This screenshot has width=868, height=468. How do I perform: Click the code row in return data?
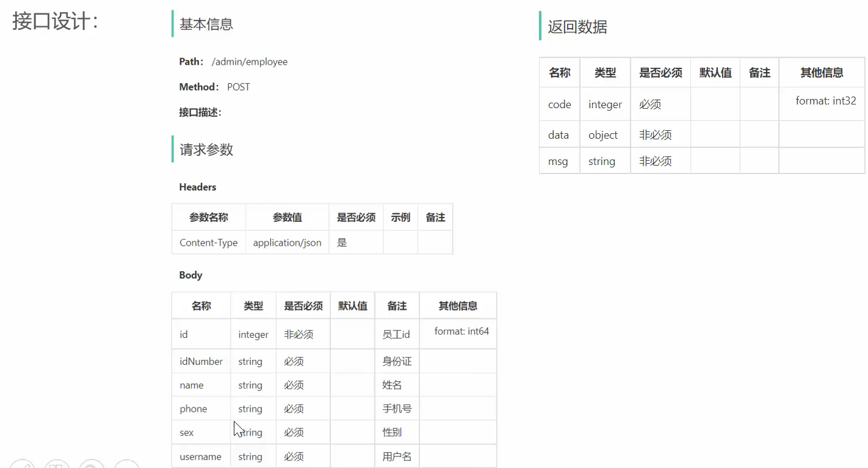coord(560,104)
